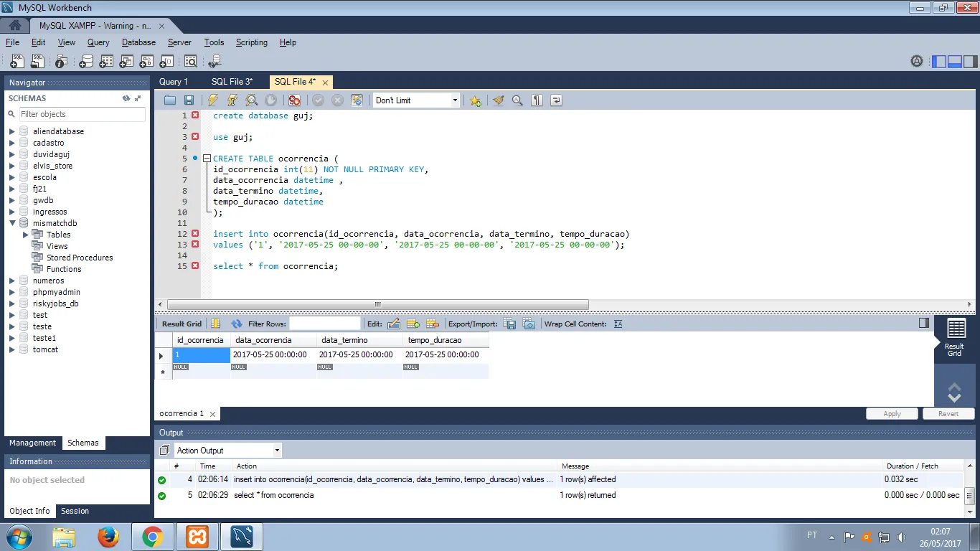
Task: Refresh the result grid data
Action: pyautogui.click(x=237, y=324)
